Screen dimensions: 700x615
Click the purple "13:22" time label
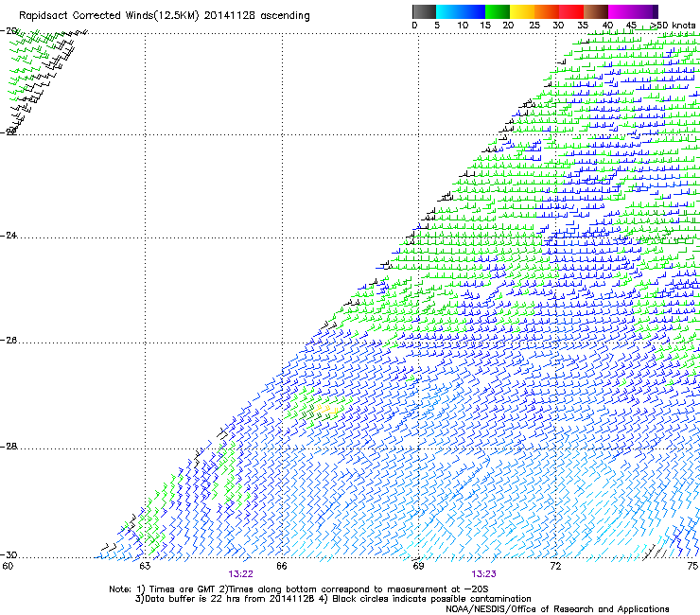(240, 574)
